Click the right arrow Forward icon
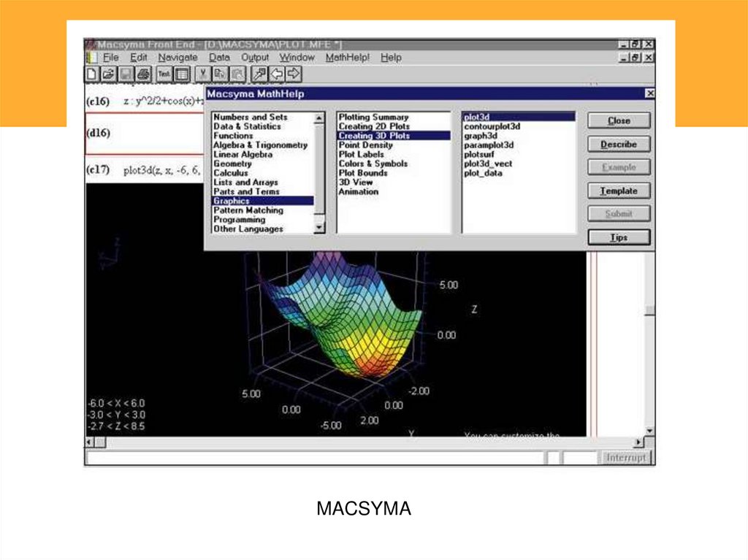Viewport: 748px width, 560px height. coord(294,74)
